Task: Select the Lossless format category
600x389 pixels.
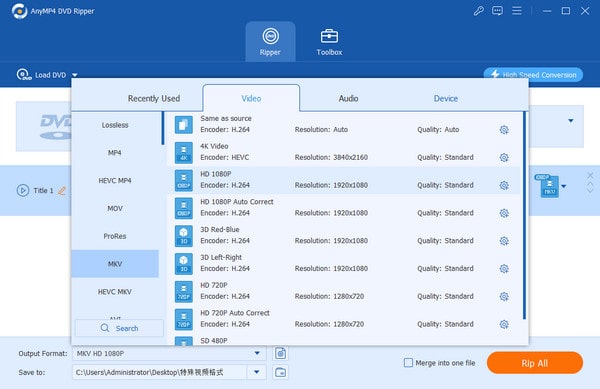Action: pos(115,125)
